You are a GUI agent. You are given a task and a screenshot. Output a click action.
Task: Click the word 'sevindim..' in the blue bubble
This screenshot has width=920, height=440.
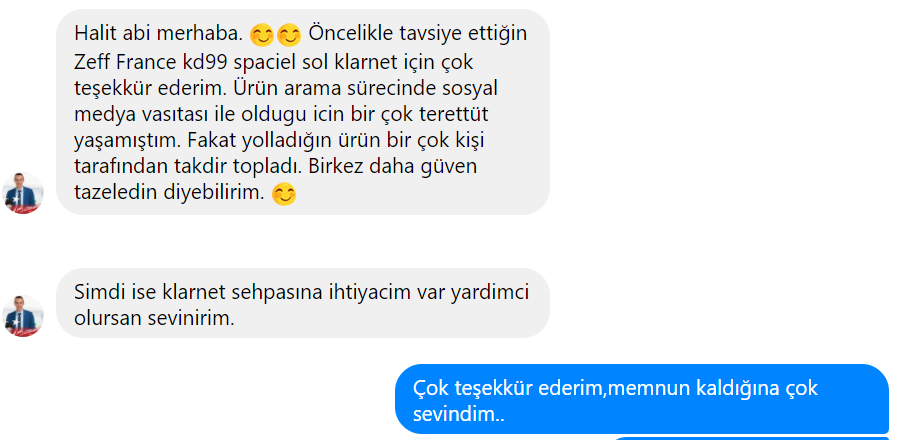(459, 414)
